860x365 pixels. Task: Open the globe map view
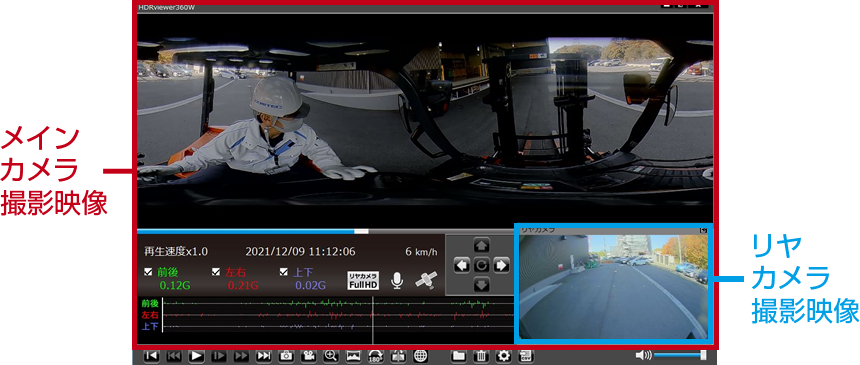click(421, 356)
